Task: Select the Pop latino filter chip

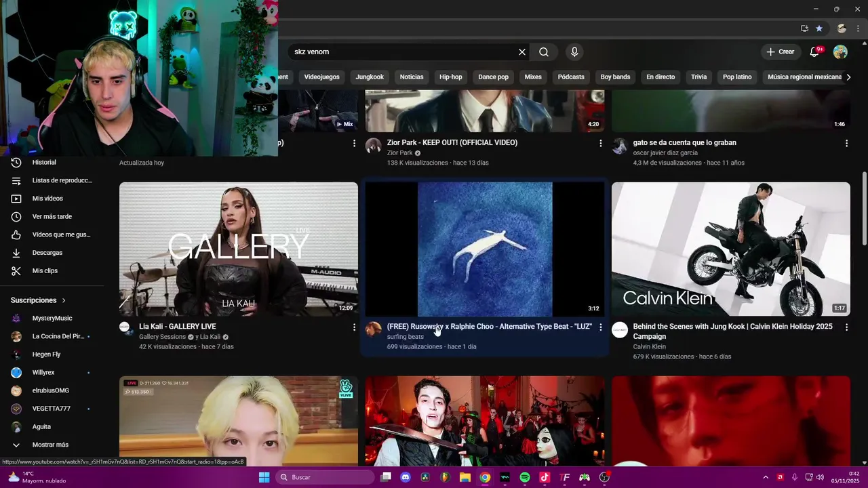Action: pyautogui.click(x=737, y=77)
